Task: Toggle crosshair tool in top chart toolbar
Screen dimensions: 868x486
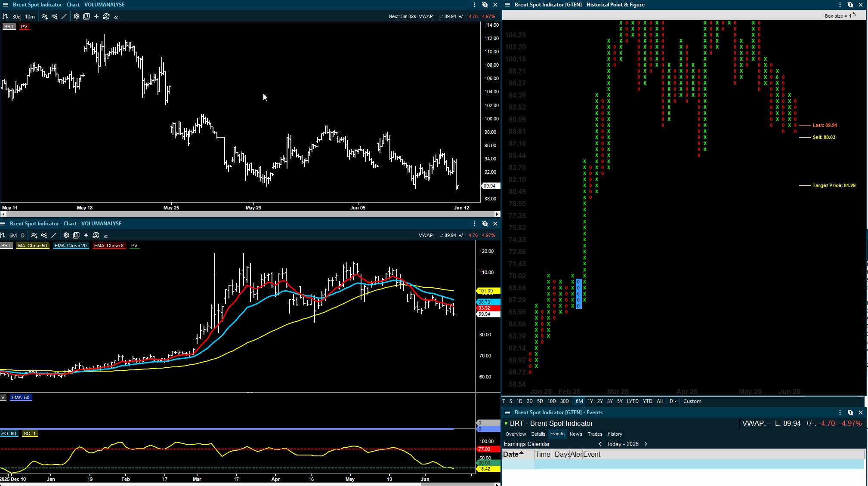Action: 96,16
